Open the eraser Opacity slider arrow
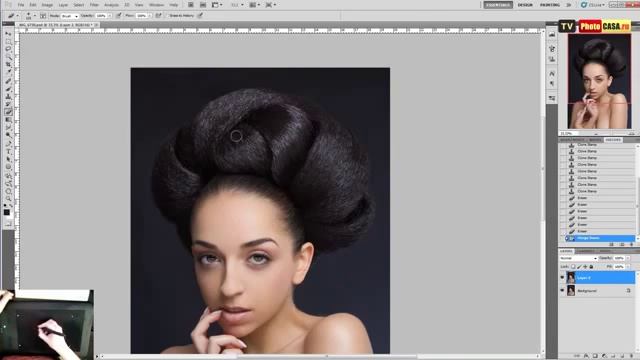Image resolution: width=640 pixels, height=360 pixels. pos(109,16)
